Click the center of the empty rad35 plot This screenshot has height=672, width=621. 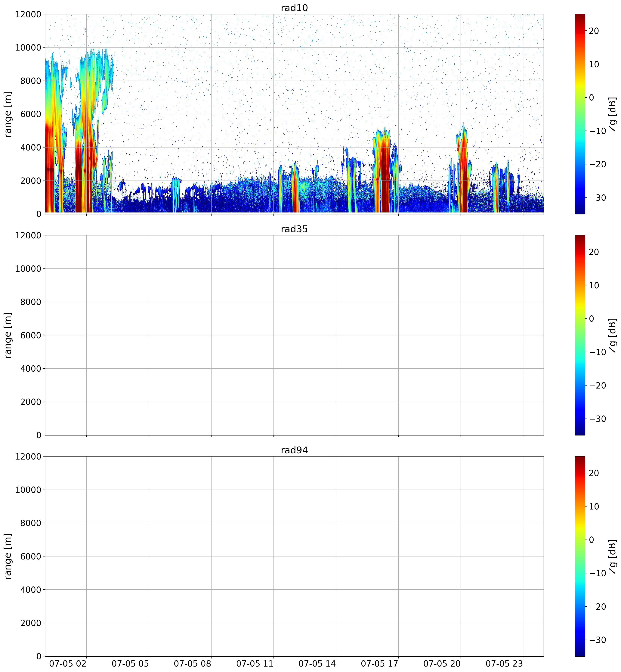click(x=294, y=335)
